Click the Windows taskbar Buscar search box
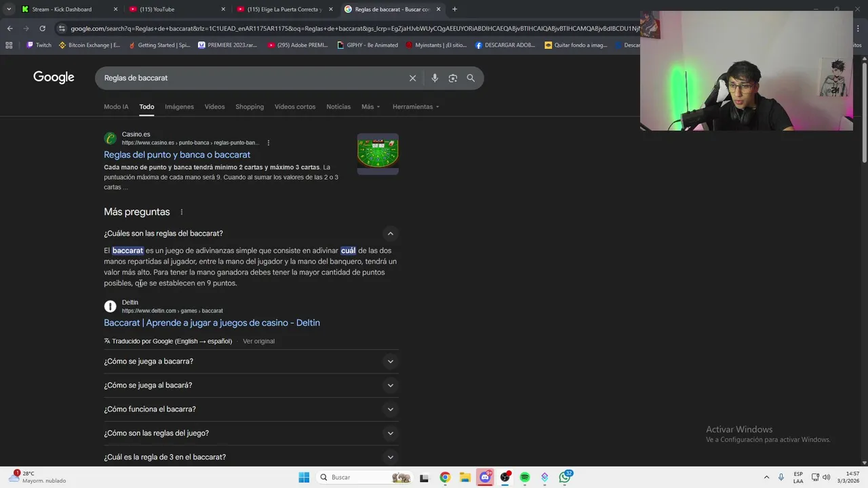868x488 pixels. point(365,477)
